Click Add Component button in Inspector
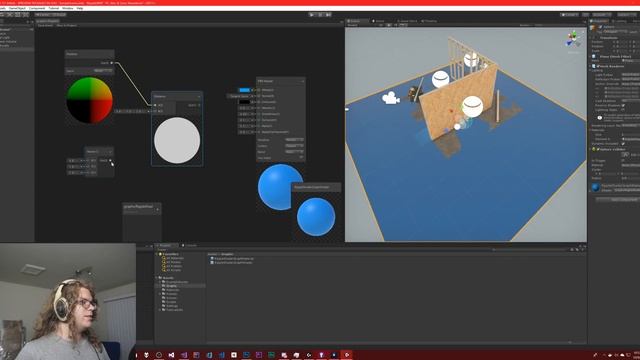The width and height of the screenshot is (640, 360). pos(618,200)
